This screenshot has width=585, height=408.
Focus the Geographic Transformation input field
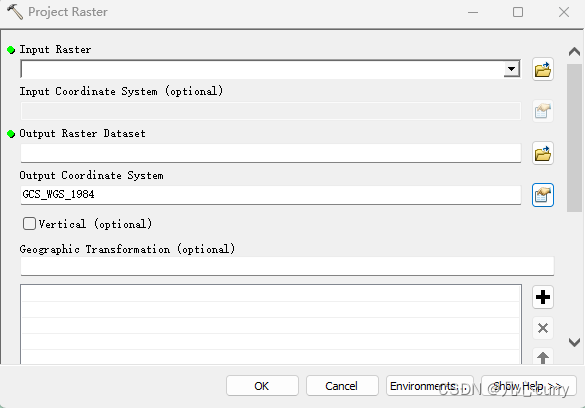point(287,266)
